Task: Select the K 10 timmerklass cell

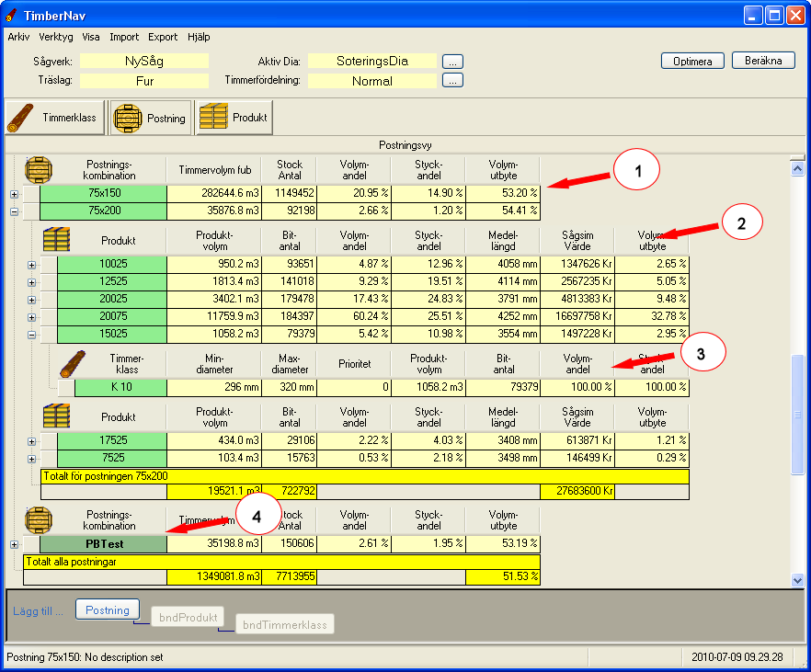Action: 121,388
